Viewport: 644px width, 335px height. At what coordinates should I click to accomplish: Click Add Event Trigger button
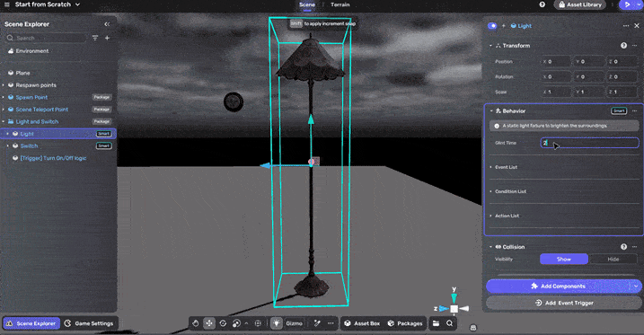click(x=564, y=303)
